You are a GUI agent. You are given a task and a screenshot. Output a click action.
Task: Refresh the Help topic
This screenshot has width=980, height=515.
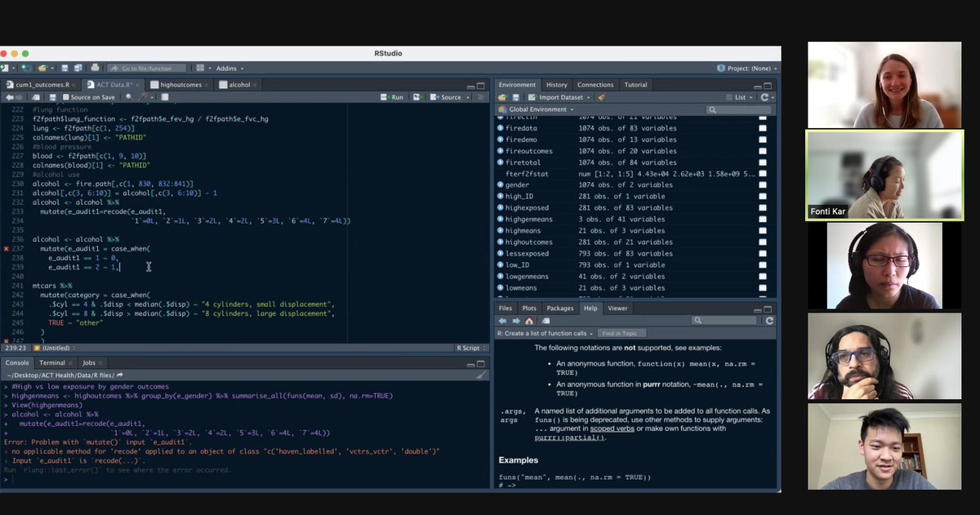click(769, 321)
